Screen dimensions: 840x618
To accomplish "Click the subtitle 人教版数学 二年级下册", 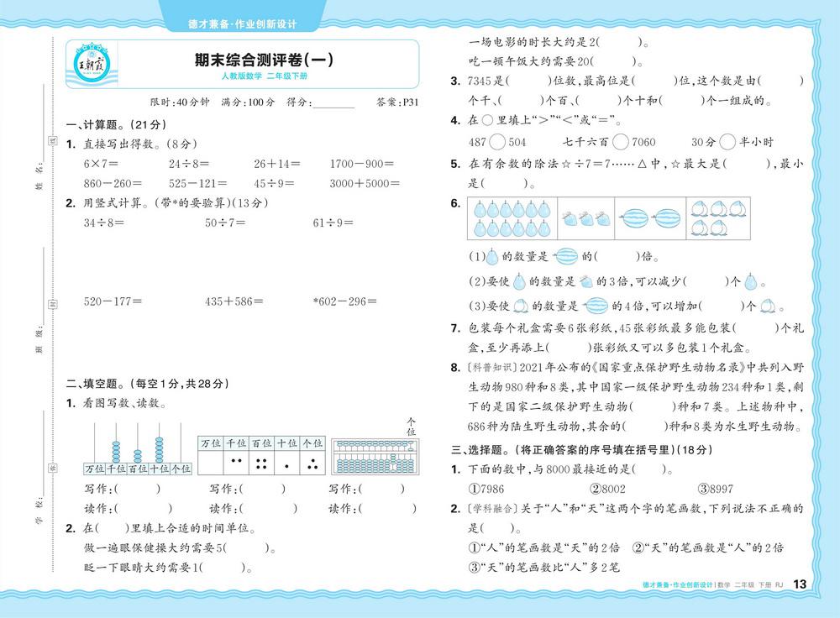I will click(x=265, y=76).
